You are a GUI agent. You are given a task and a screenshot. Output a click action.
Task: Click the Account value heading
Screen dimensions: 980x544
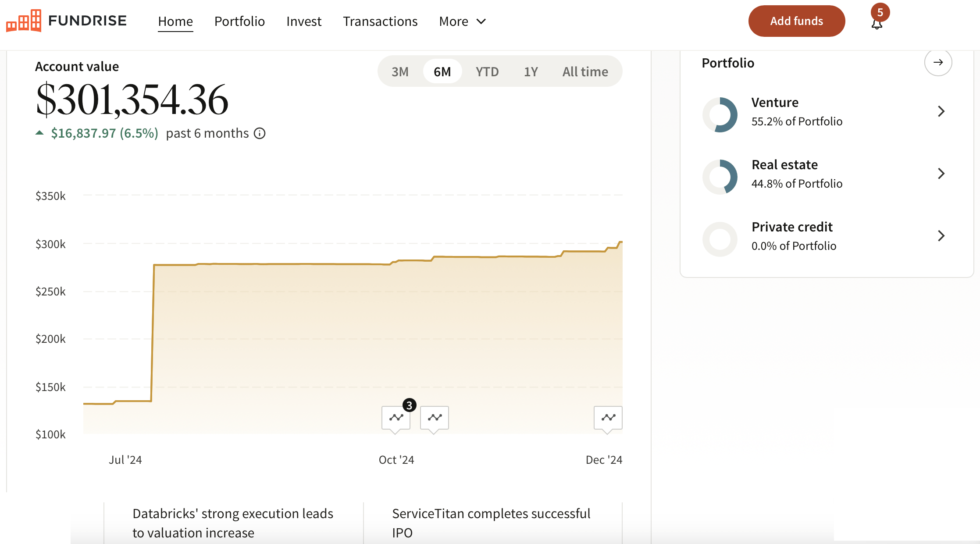[x=77, y=67]
